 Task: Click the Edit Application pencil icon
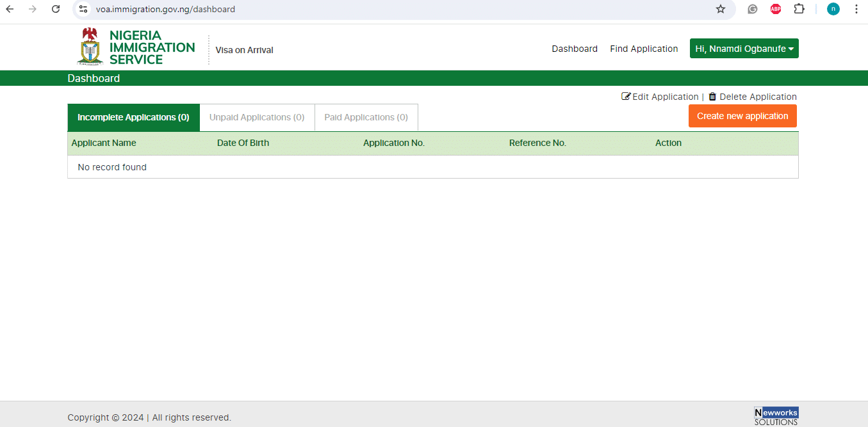626,97
